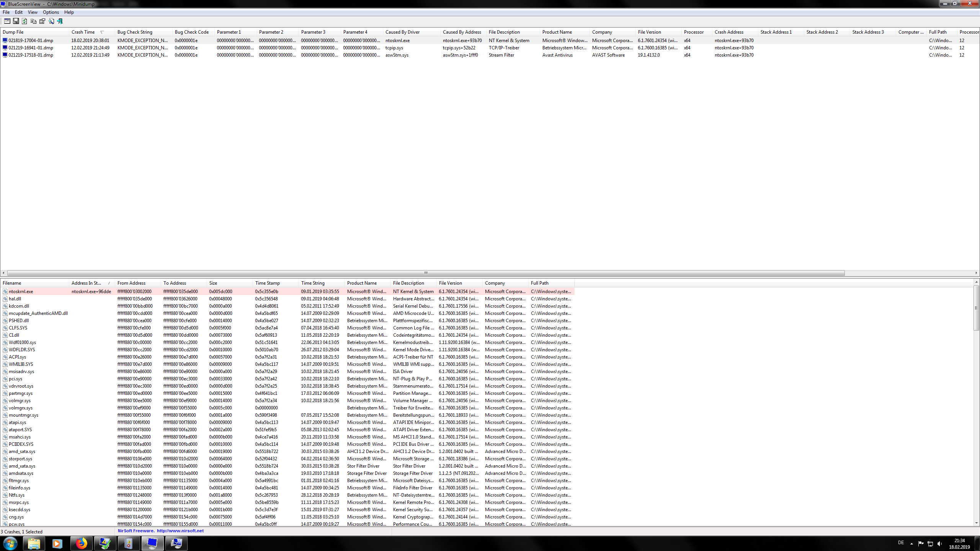Image resolution: width=980 pixels, height=551 pixels.
Task: Open the Advanced Options window icon
Action: click(7, 21)
